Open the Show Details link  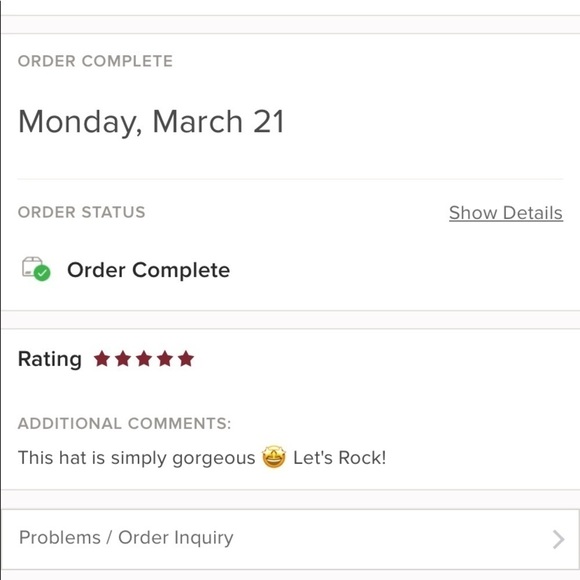(x=506, y=213)
